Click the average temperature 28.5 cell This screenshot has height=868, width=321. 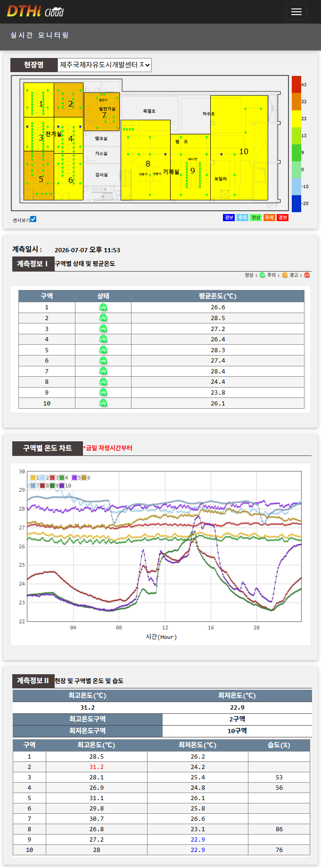[218, 318]
